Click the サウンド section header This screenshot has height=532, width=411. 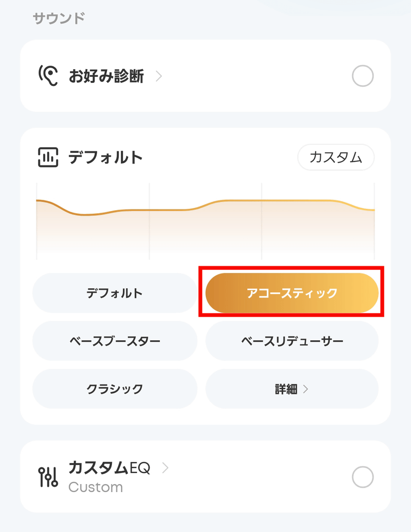point(59,19)
